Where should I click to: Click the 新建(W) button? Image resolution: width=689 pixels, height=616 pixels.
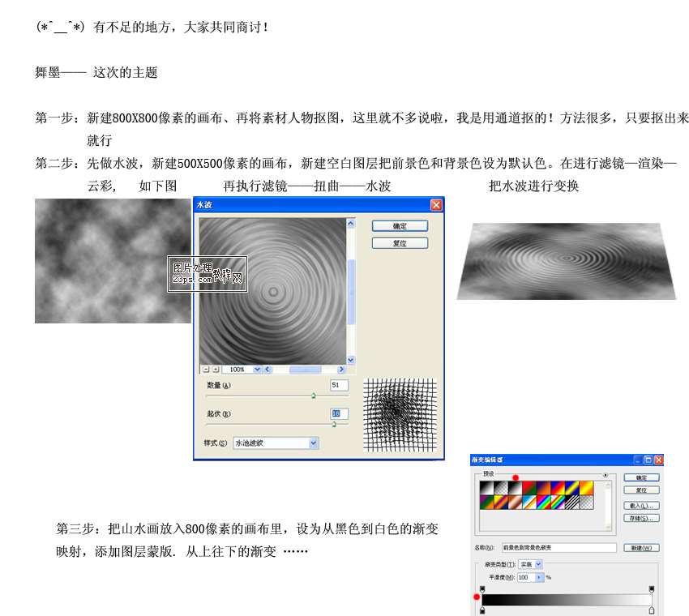click(x=641, y=548)
